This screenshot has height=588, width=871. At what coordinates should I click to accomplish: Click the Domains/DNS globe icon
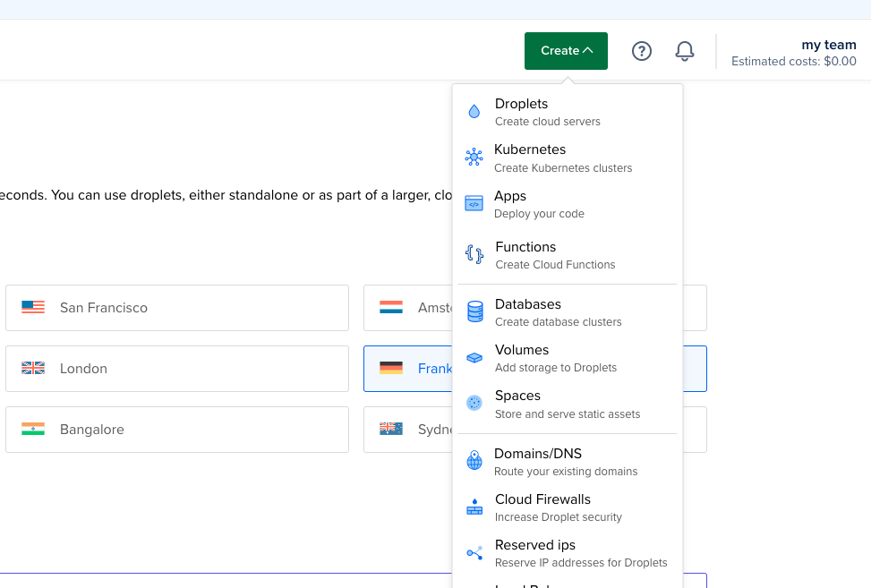coord(474,460)
